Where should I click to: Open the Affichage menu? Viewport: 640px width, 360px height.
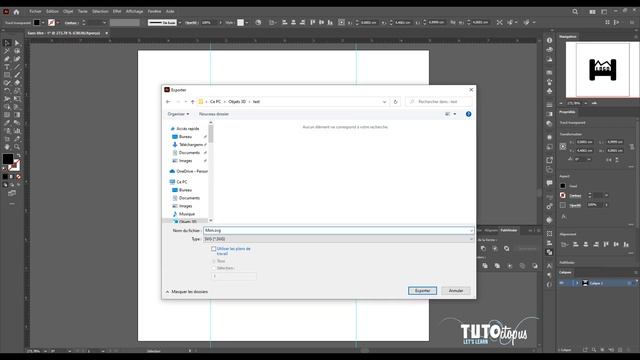tap(134, 11)
